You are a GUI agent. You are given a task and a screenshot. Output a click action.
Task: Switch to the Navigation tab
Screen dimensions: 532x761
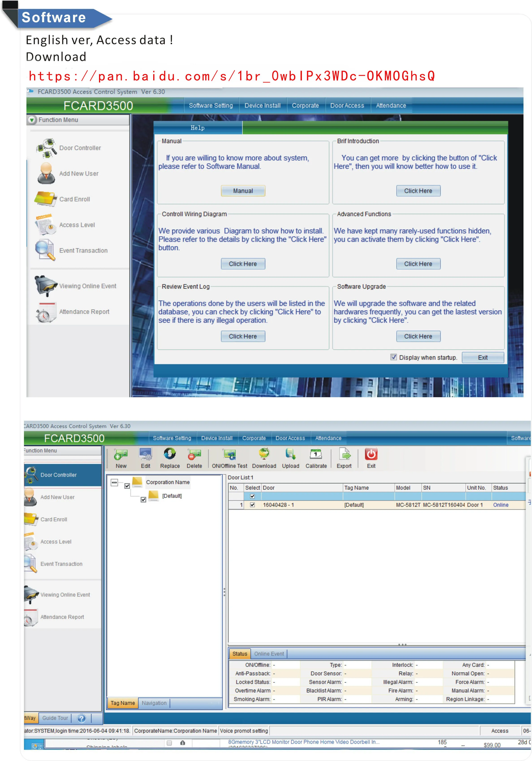154,703
